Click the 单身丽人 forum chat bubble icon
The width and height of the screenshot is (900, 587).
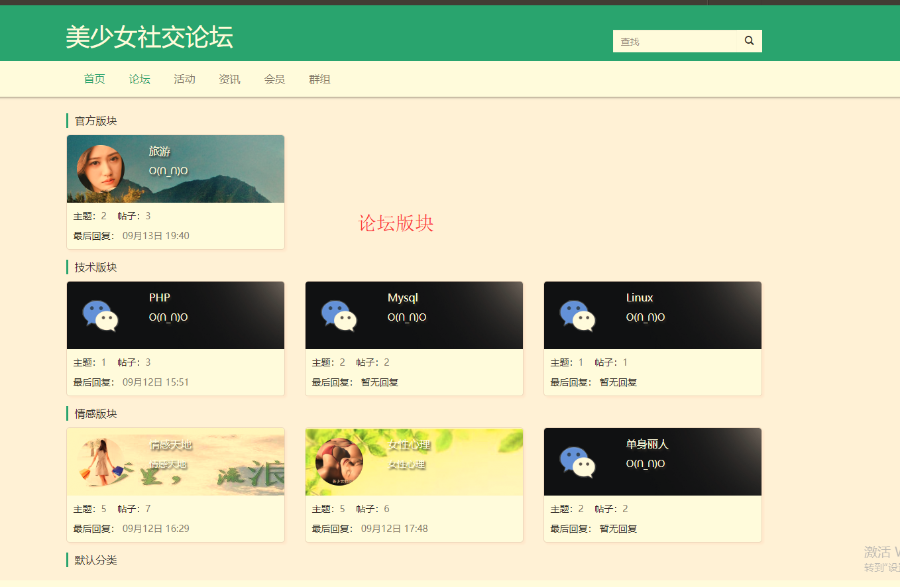[577, 462]
